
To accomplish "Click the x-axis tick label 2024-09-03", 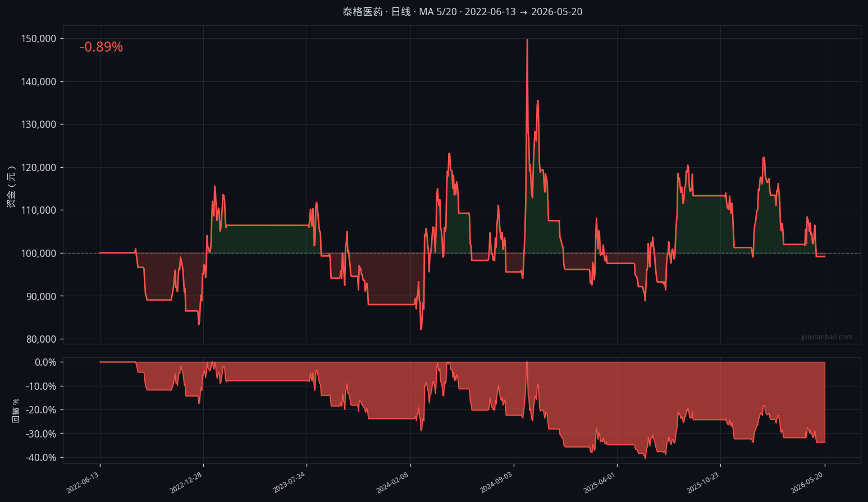I will (496, 482).
